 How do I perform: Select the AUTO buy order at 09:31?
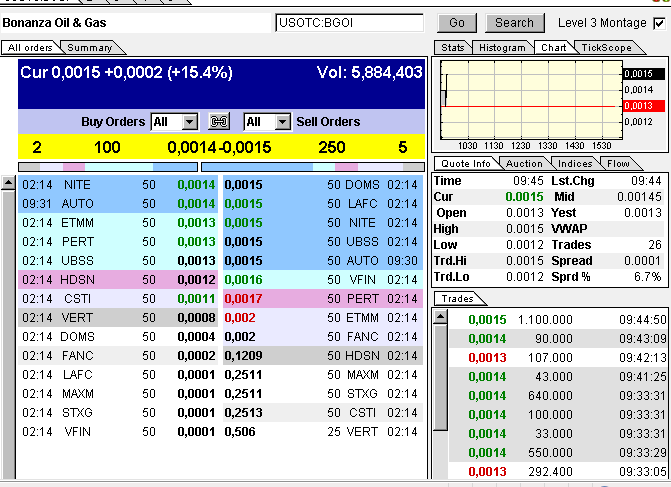[118, 204]
